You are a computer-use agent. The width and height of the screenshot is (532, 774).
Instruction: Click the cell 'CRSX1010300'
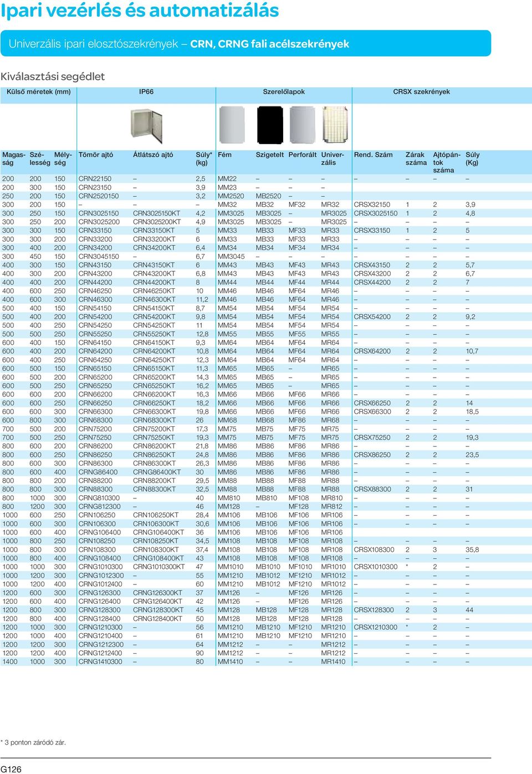click(376, 567)
